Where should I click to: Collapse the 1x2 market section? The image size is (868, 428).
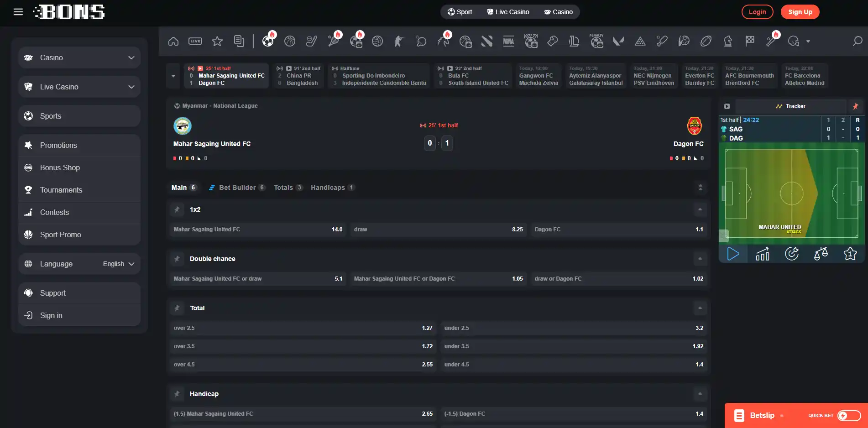(700, 209)
